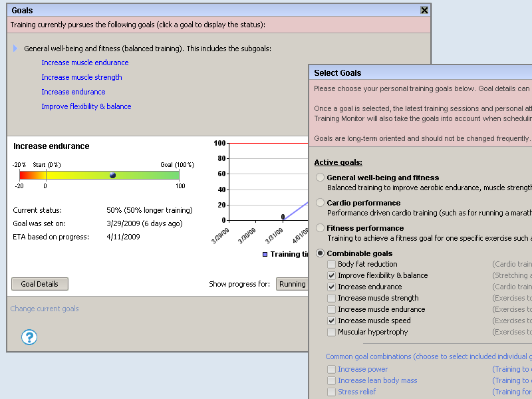
Task: Expand the General well-being goal arrow
Action: click(15, 49)
